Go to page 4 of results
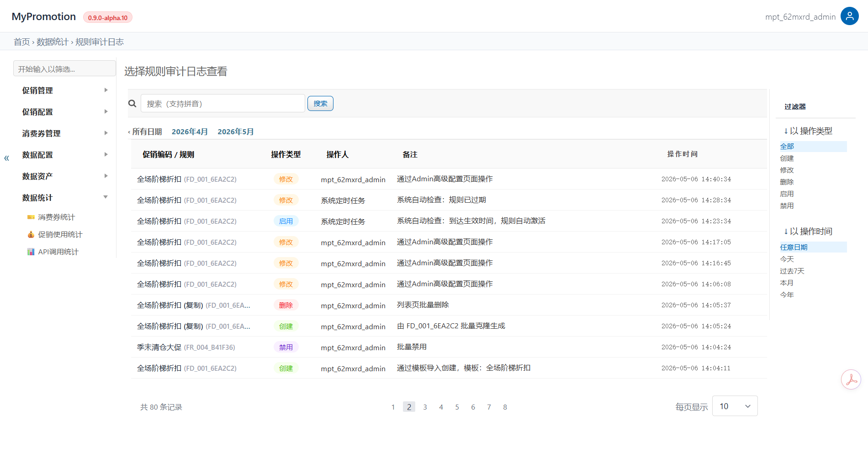Image resolution: width=868 pixels, height=463 pixels. tap(441, 407)
